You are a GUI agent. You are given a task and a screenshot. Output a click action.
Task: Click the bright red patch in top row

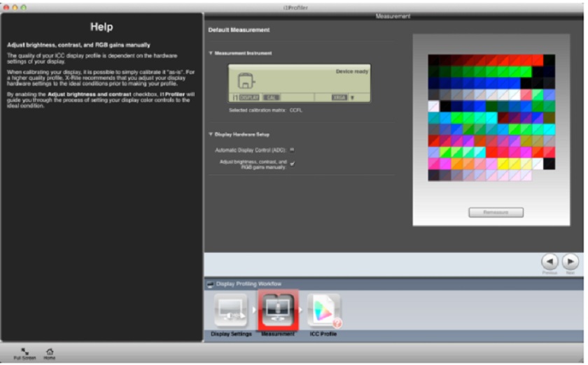(x=537, y=60)
